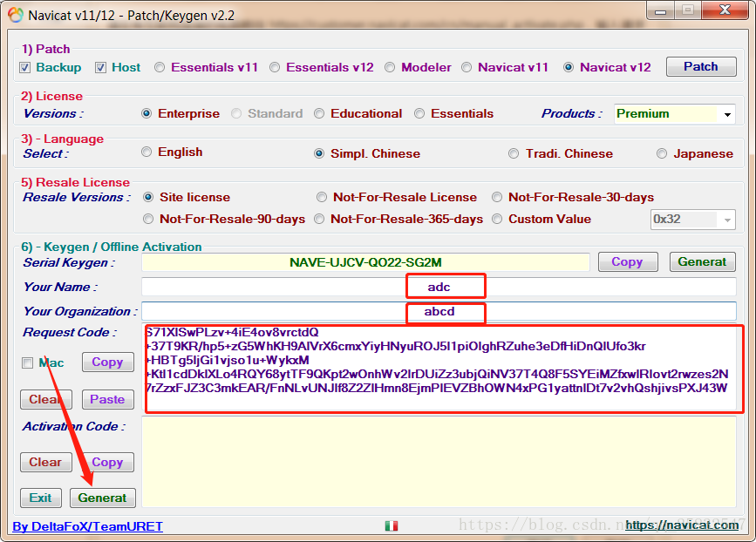The height and width of the screenshot is (542, 756).
Task: Open the https://navicat.com link
Action: (x=682, y=525)
